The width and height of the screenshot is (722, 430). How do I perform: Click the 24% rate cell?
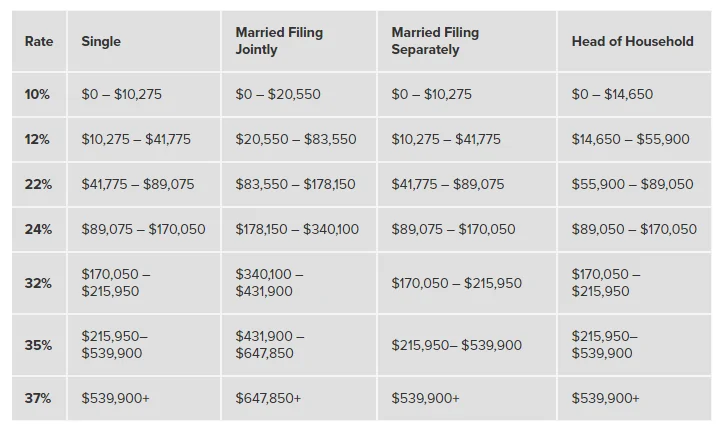pos(39,229)
